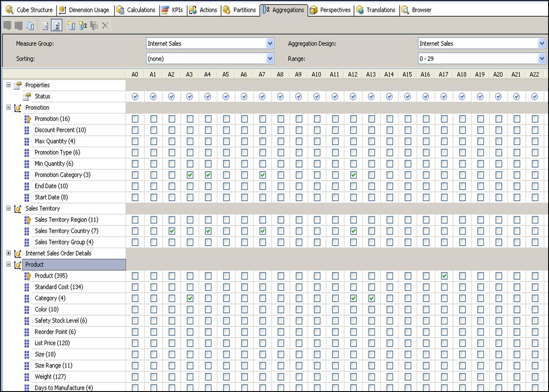Viewport: 549px width, 392px height.
Task: Open the Range dropdown showing 0 - 29
Action: click(x=542, y=58)
